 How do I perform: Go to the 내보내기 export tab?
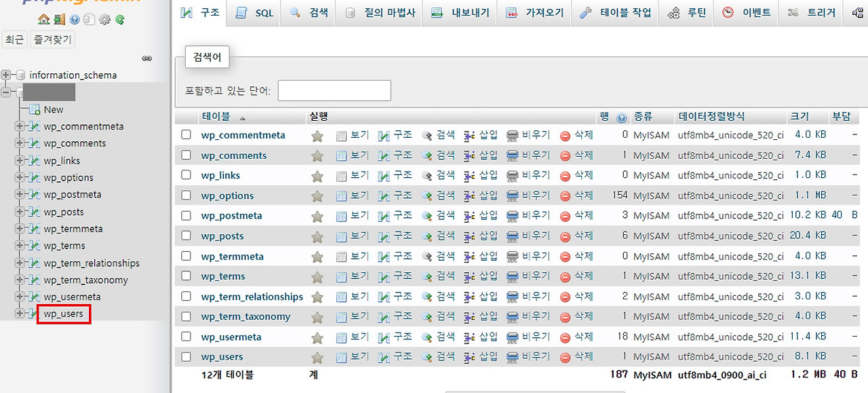click(x=460, y=12)
